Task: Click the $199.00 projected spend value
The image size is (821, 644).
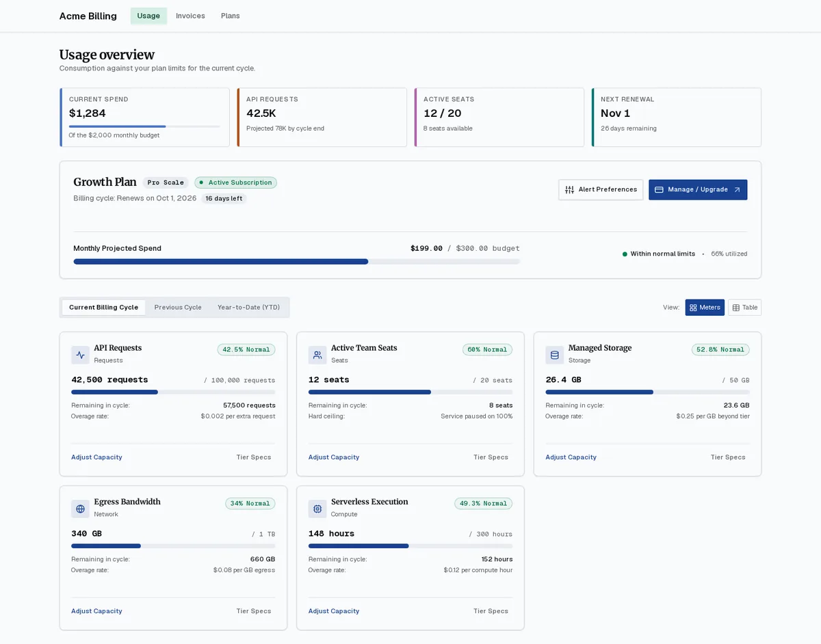Action: 426,248
